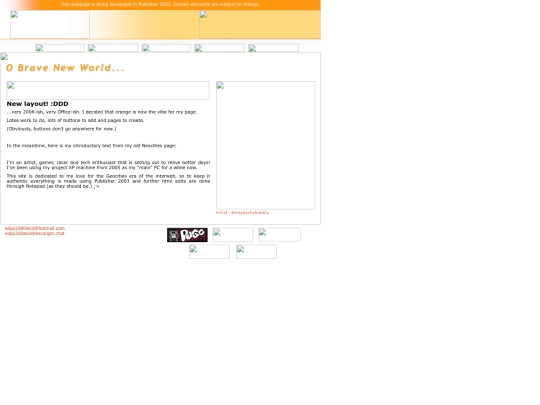Click the paragraph starting "I'm an artist, gamer"

[x=108, y=165]
